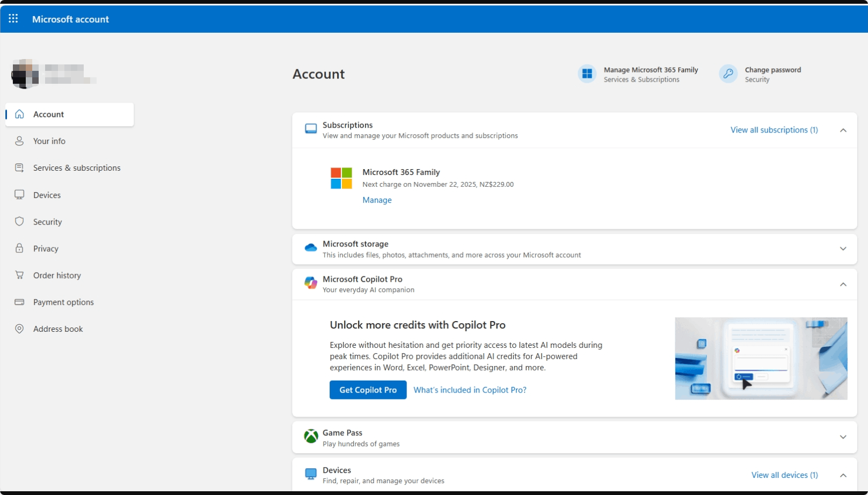Open Devices from the monitor icon
This screenshot has width=868, height=495.
19,194
